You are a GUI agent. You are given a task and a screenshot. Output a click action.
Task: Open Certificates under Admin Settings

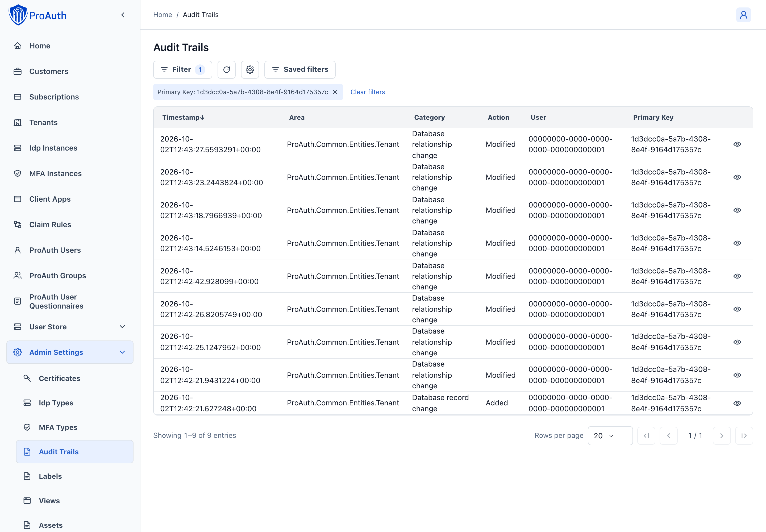tap(75, 378)
